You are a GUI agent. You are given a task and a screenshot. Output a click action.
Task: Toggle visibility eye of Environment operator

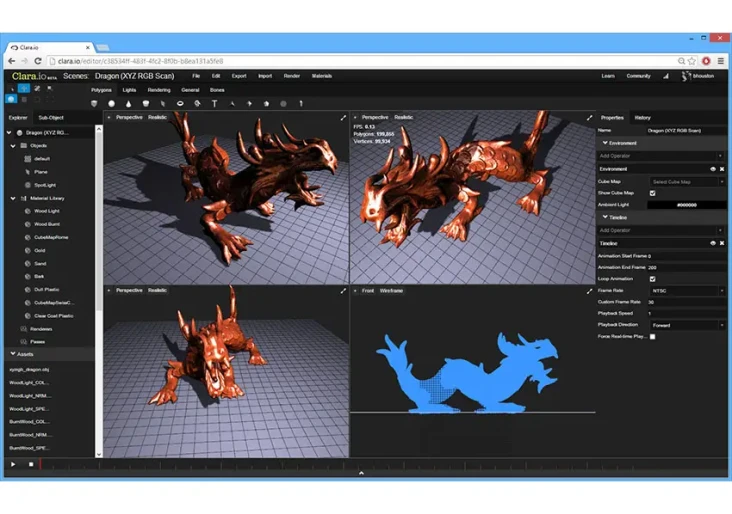click(x=713, y=169)
